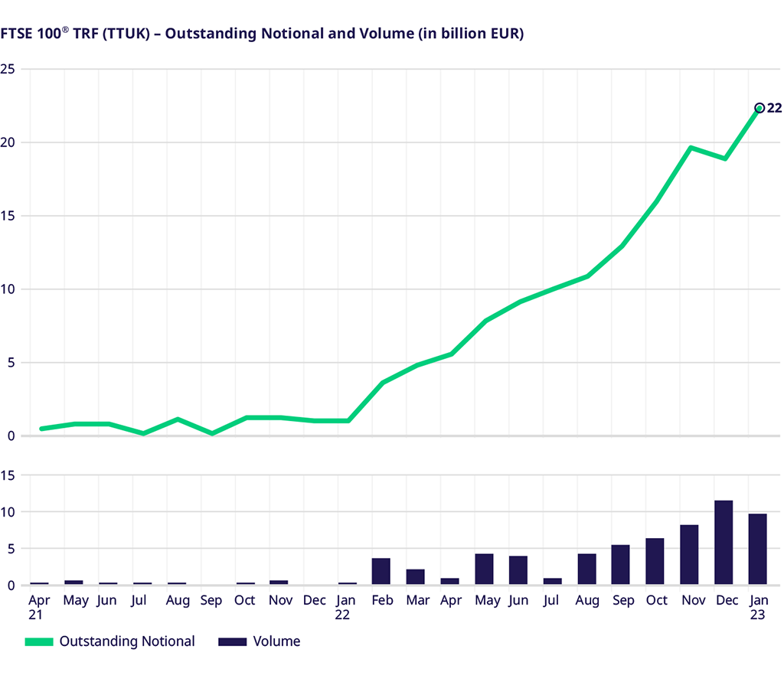Click the tallest volume bar above Dec
Image resolution: width=784 pixels, height=682 pixels.
point(724,543)
